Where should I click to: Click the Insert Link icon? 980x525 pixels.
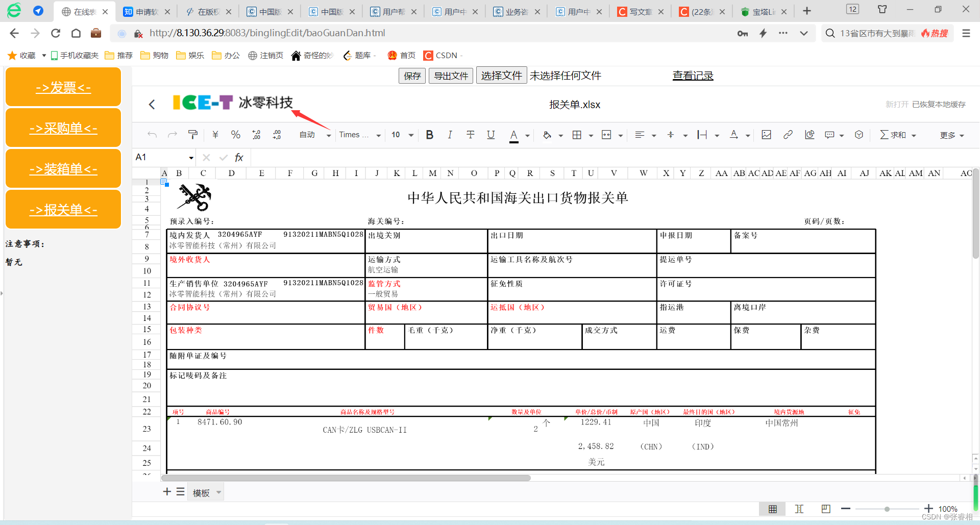coord(788,135)
